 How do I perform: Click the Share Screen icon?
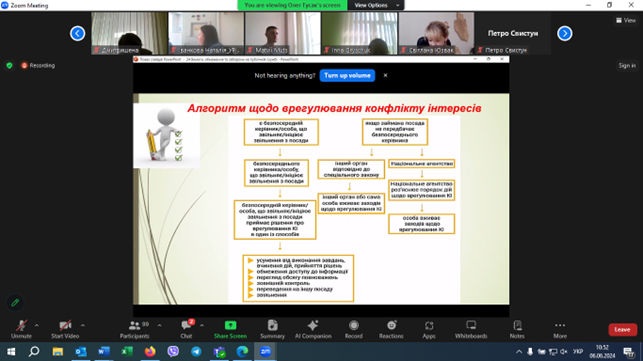click(230, 325)
